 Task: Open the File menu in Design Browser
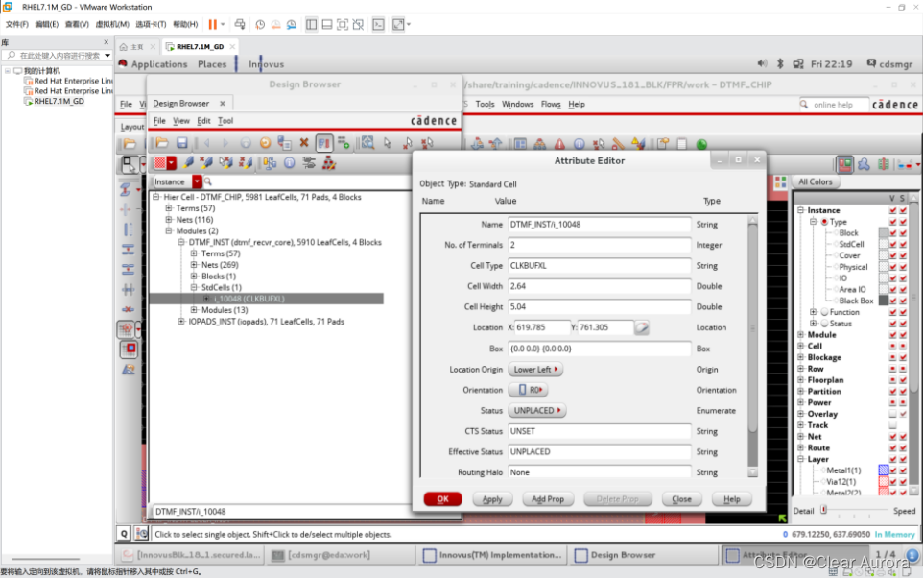point(159,121)
